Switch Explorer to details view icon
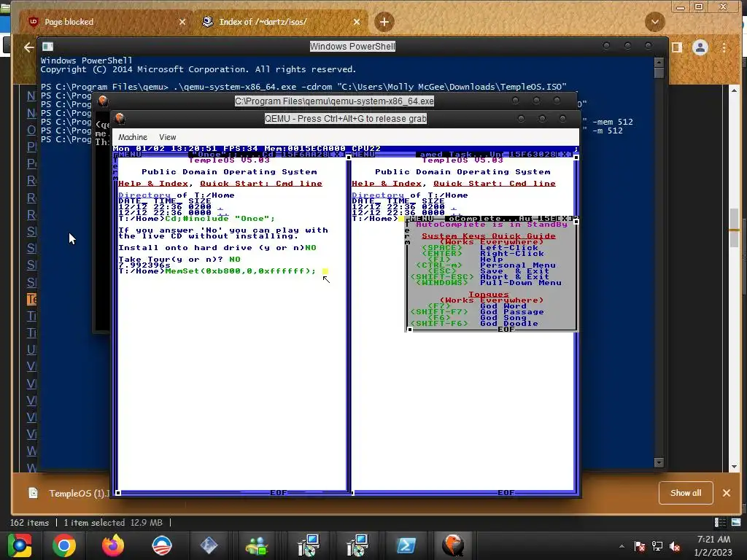 pyautogui.click(x=720, y=522)
